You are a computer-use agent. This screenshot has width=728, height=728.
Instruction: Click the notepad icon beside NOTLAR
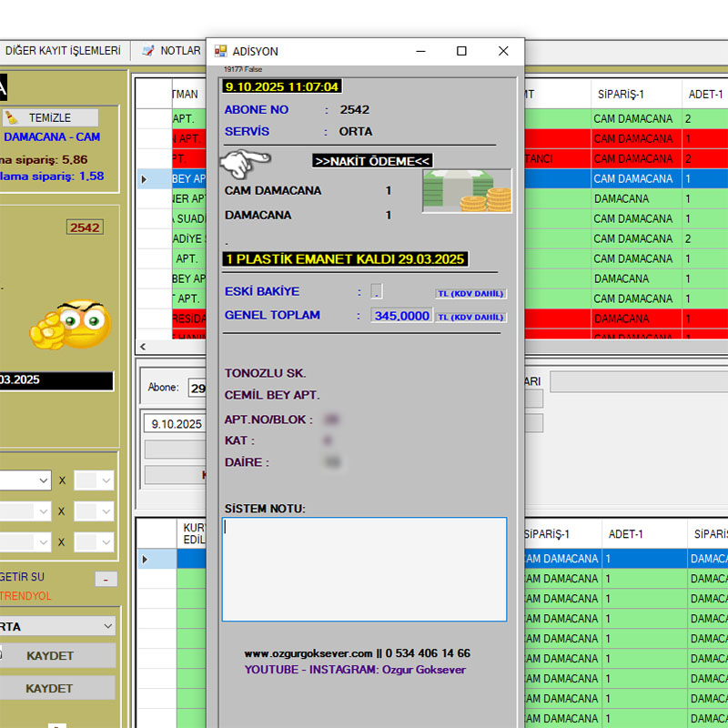tap(147, 51)
